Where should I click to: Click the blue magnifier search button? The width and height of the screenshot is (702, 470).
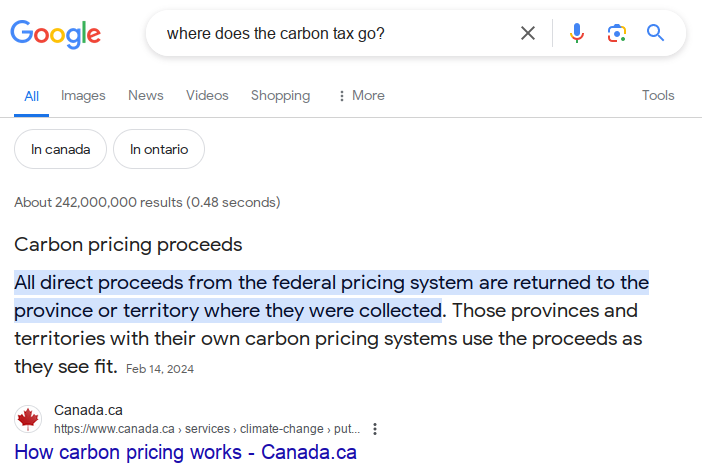pos(655,33)
